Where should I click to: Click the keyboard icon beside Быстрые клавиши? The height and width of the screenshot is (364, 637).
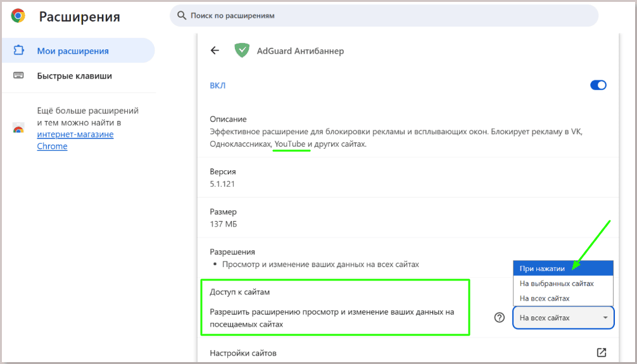pyautogui.click(x=19, y=75)
